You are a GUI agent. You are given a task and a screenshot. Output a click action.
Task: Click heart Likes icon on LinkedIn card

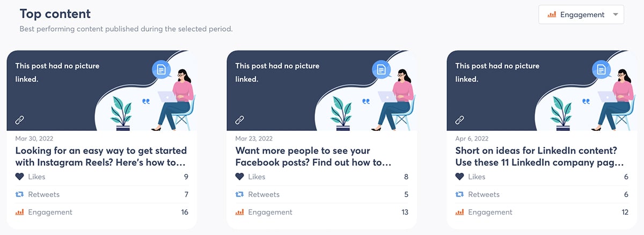point(460,177)
